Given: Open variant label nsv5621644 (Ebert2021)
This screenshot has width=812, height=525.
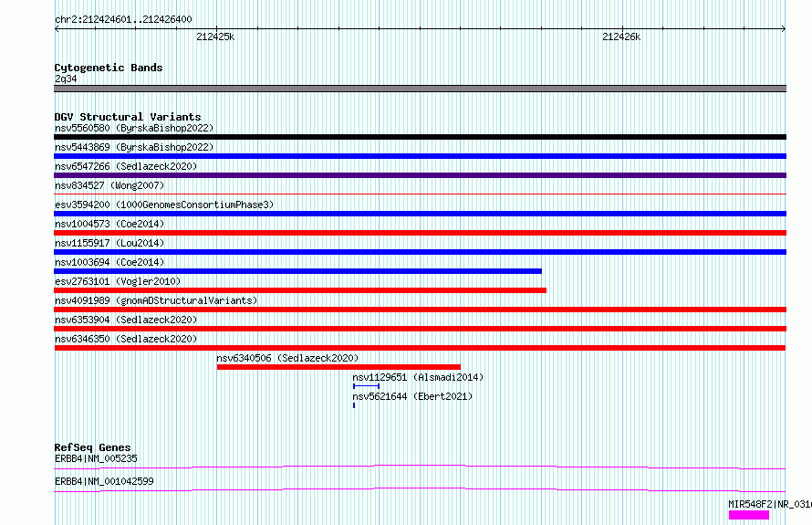Looking at the screenshot, I should (412, 396).
